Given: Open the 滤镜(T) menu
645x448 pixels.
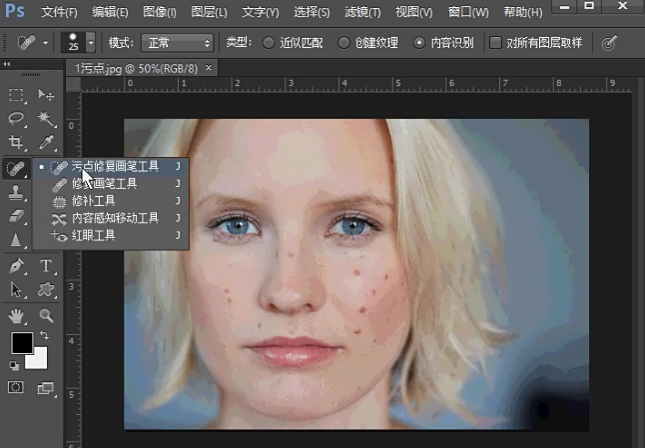Looking at the screenshot, I should click(362, 12).
